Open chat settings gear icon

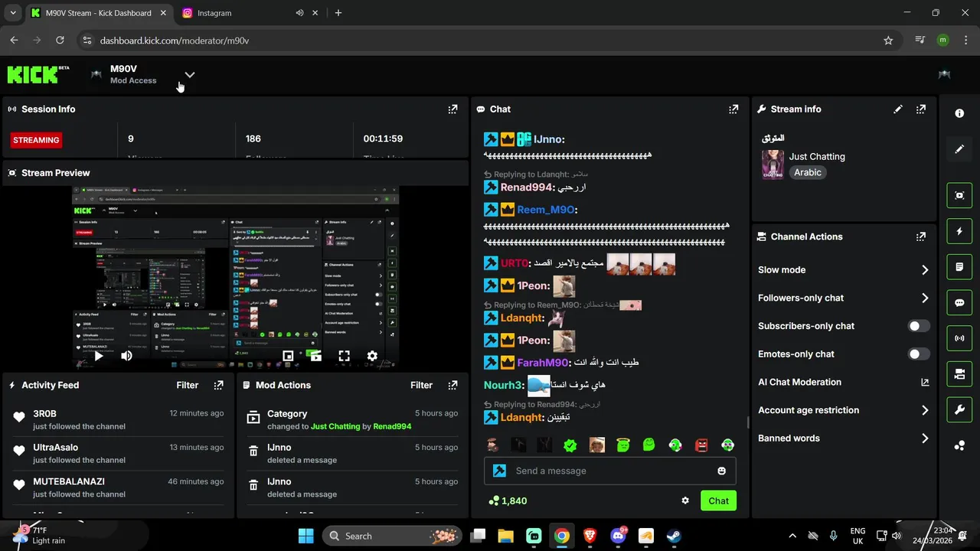pos(685,500)
